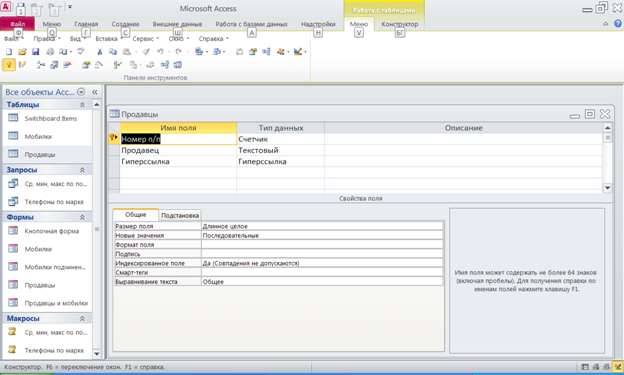Collapse the Таблицы group

tap(82, 105)
